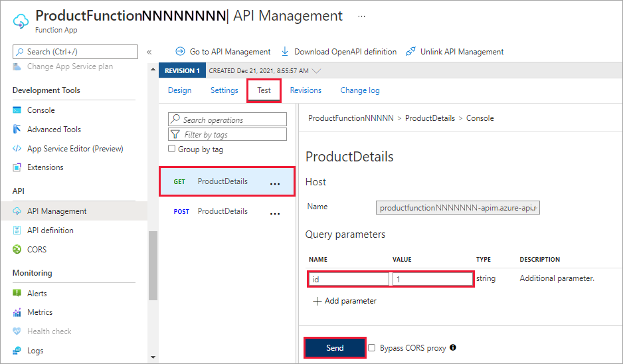Click the Console icon in Development Tools
Image resolution: width=623 pixels, height=364 pixels.
tap(17, 110)
